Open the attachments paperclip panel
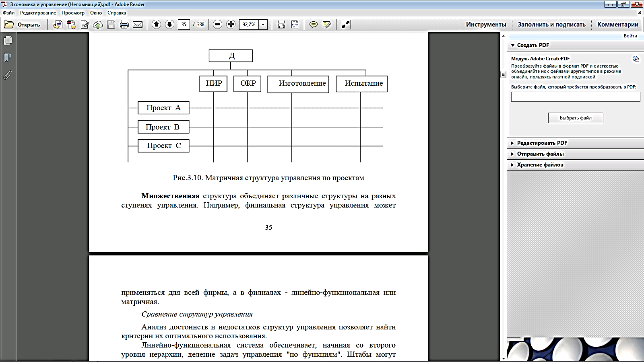 pos(8,75)
